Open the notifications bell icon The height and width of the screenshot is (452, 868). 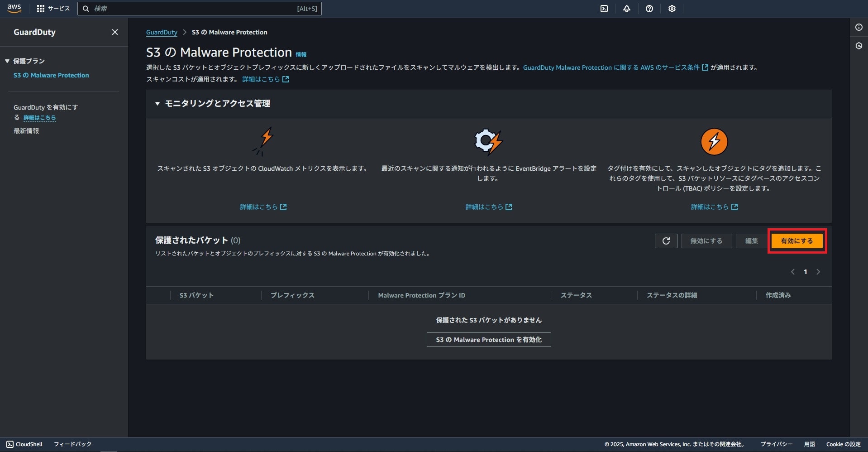coord(626,8)
